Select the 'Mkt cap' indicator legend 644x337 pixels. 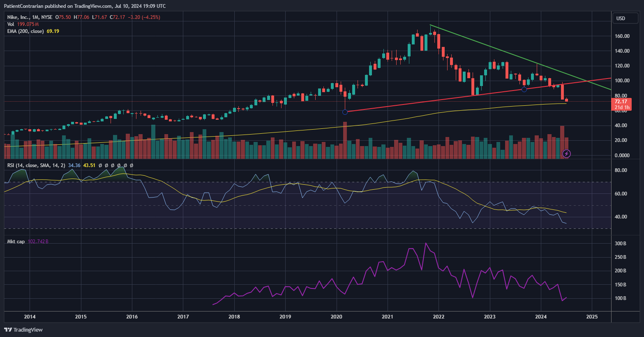coord(16,242)
